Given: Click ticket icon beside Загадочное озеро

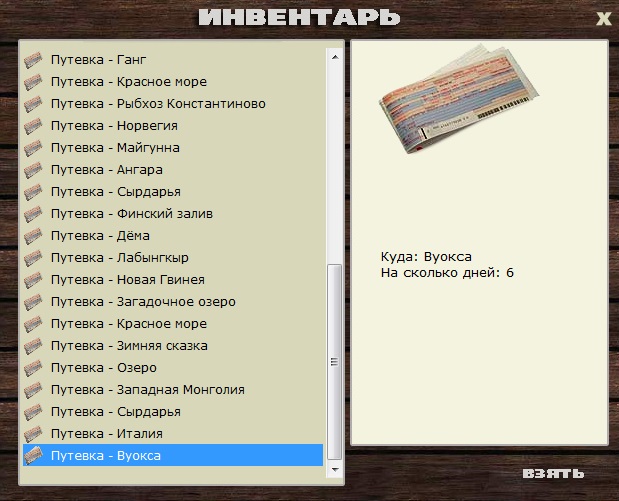Looking at the screenshot, I should (x=33, y=302).
